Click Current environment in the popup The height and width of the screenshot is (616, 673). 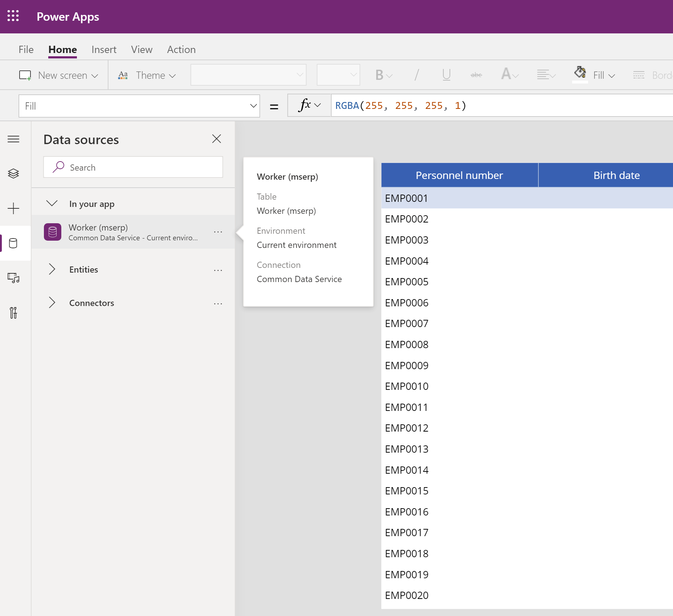(x=297, y=245)
